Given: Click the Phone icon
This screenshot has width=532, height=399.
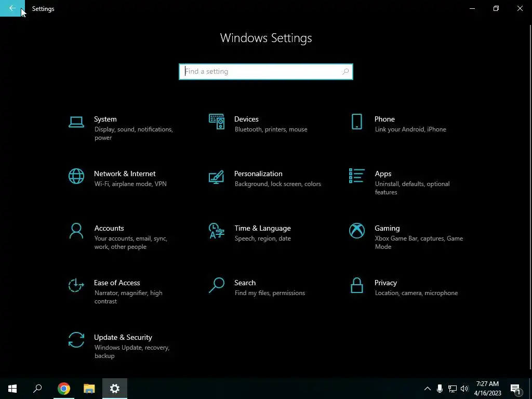Looking at the screenshot, I should click(x=356, y=122).
